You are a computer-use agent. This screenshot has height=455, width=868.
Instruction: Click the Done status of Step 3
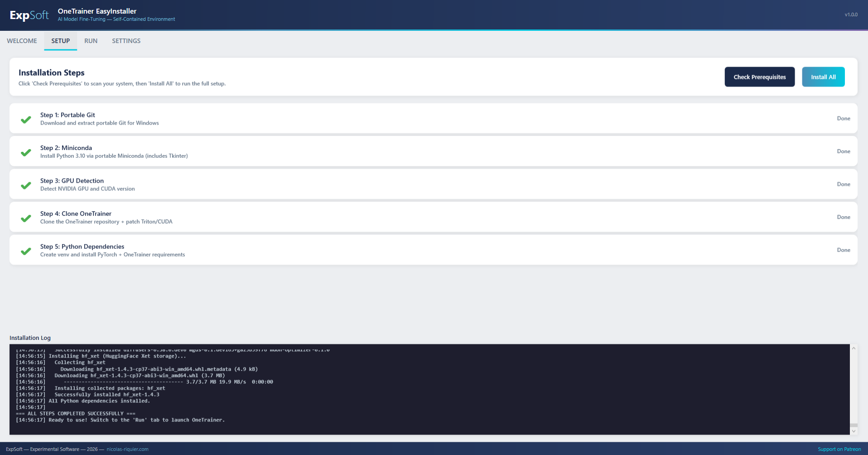pos(844,184)
